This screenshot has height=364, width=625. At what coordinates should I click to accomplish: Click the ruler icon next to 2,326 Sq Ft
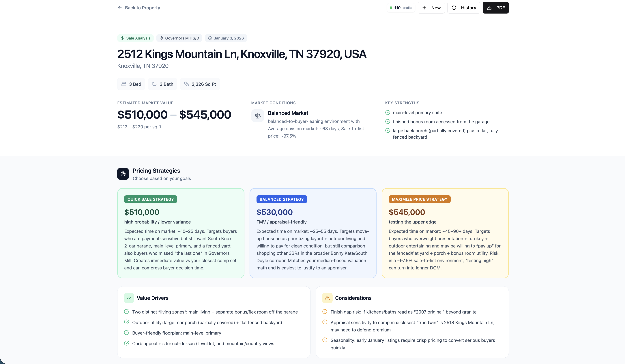tap(186, 84)
